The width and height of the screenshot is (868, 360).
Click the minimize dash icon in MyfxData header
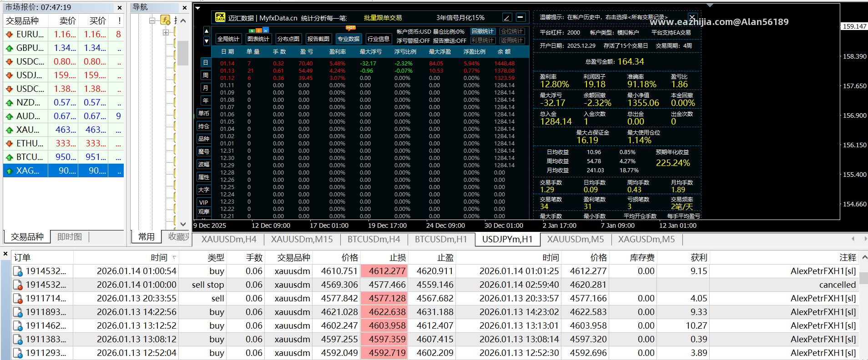(521, 18)
